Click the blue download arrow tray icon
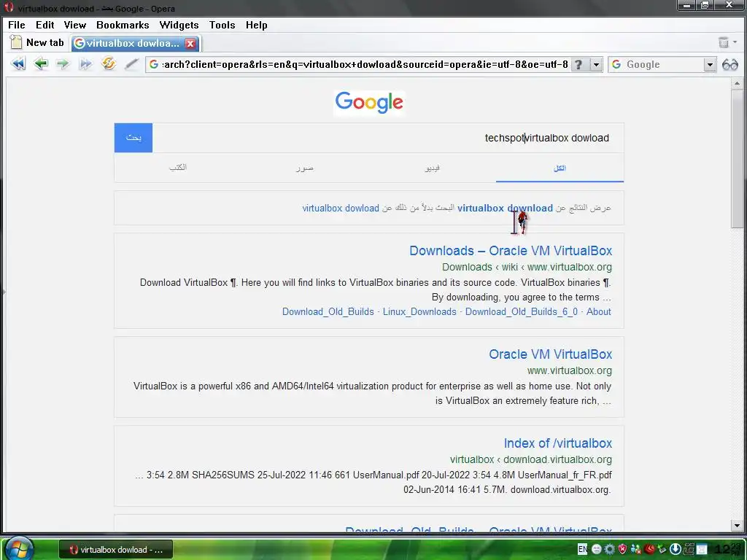 pos(675,549)
